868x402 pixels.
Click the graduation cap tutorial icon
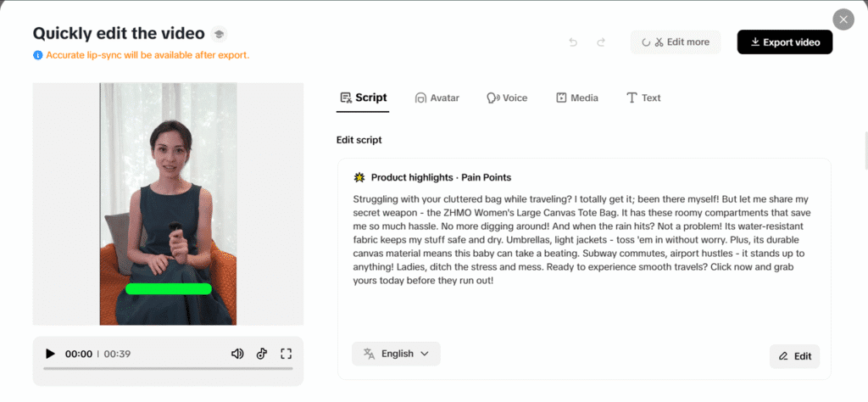tap(219, 34)
